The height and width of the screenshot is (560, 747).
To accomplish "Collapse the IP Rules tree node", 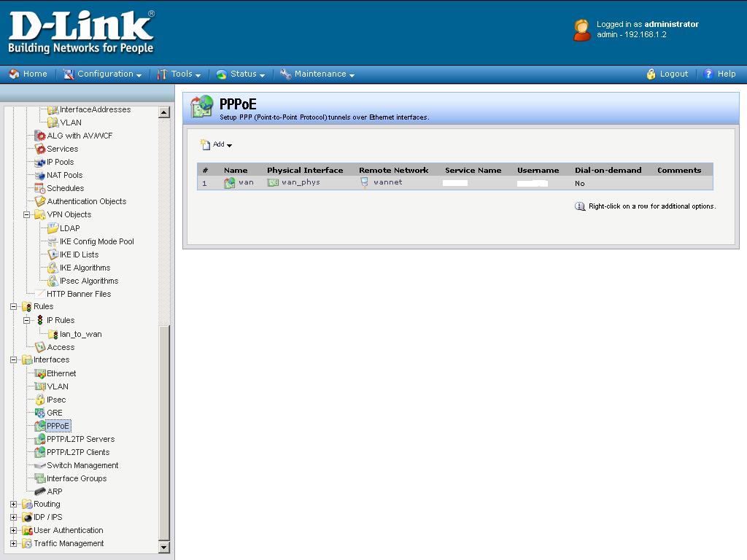I will pos(27,321).
